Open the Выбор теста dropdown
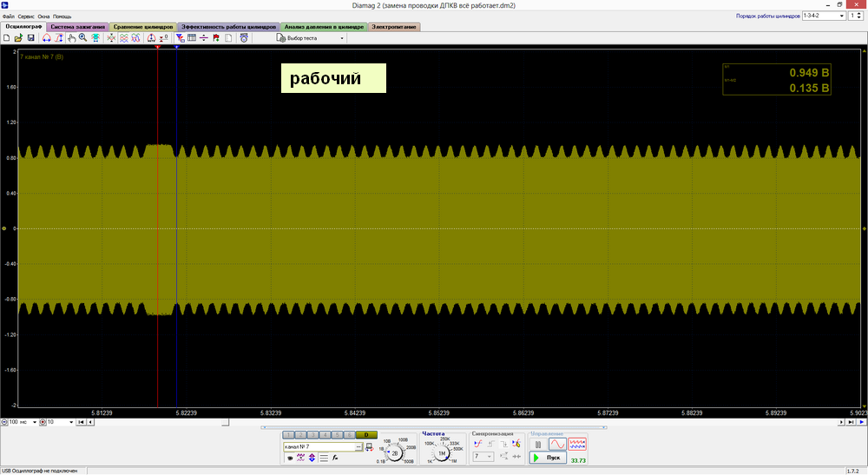Image resolution: width=868 pixels, height=475 pixels. pos(311,38)
